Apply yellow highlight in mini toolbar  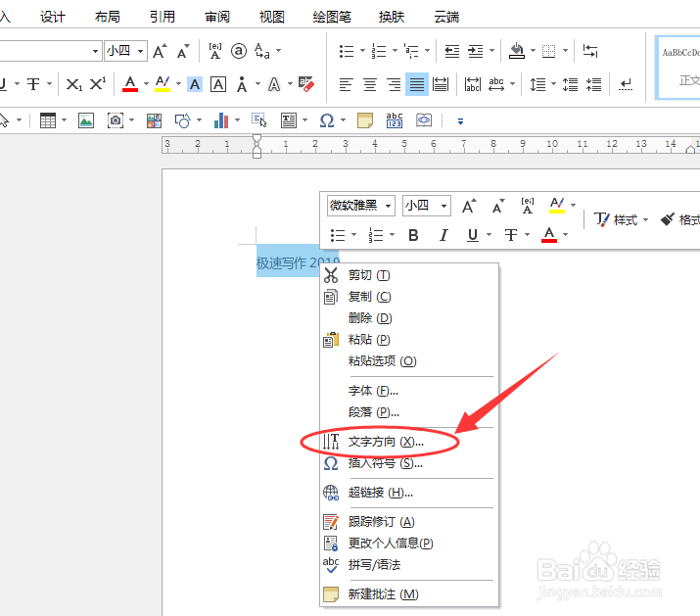557,205
